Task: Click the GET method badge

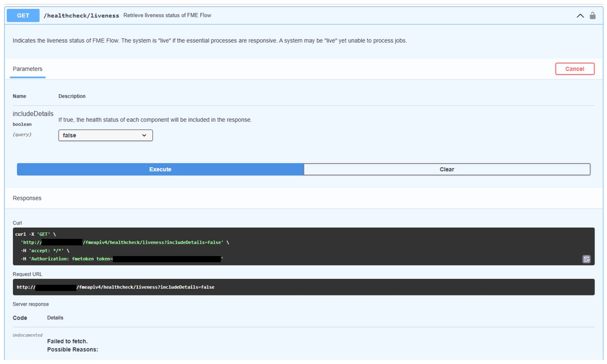Action: [23, 16]
